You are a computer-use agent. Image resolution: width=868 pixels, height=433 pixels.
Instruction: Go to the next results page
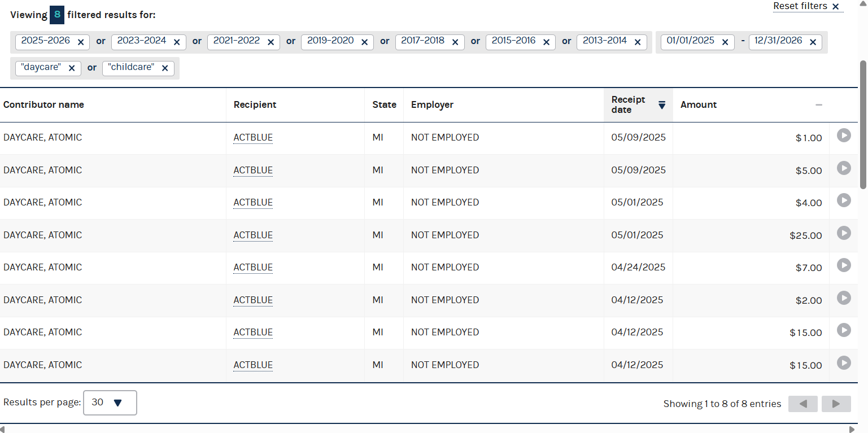coord(836,404)
